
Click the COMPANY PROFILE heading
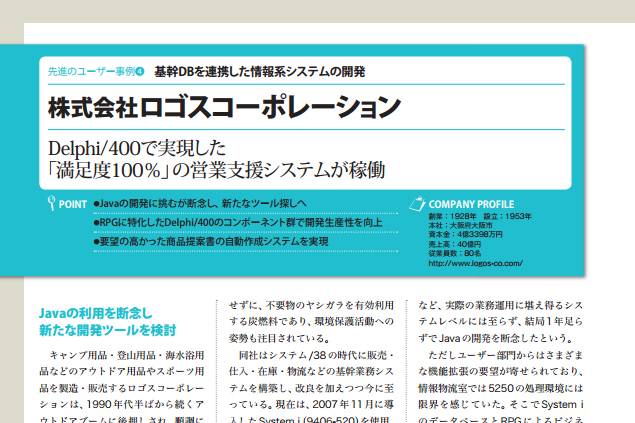click(471, 204)
